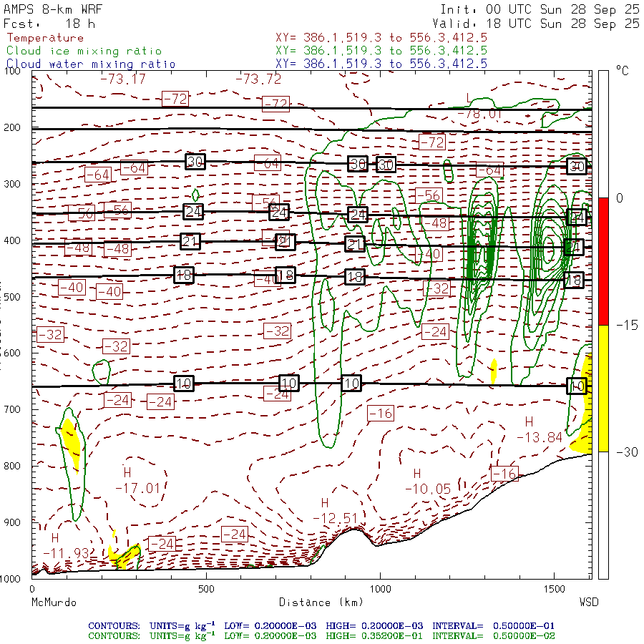Viewport: 644px width, 644px height.
Task: Click the "WSD" station label
Action: click(x=589, y=602)
